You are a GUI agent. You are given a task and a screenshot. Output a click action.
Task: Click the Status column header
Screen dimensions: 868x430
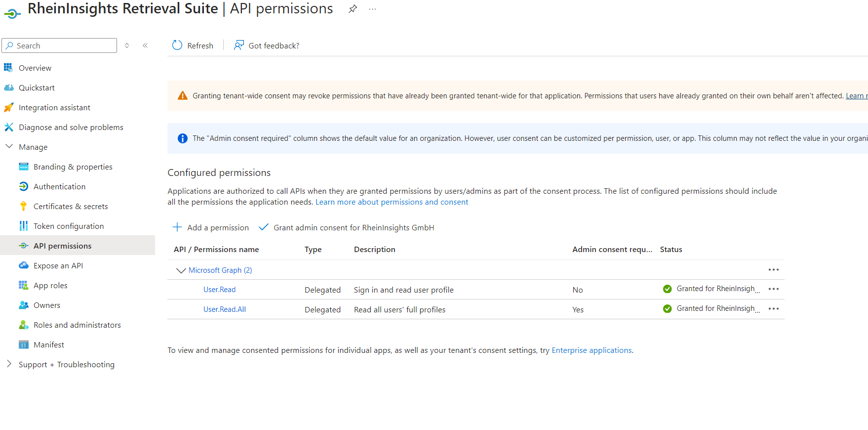(671, 250)
